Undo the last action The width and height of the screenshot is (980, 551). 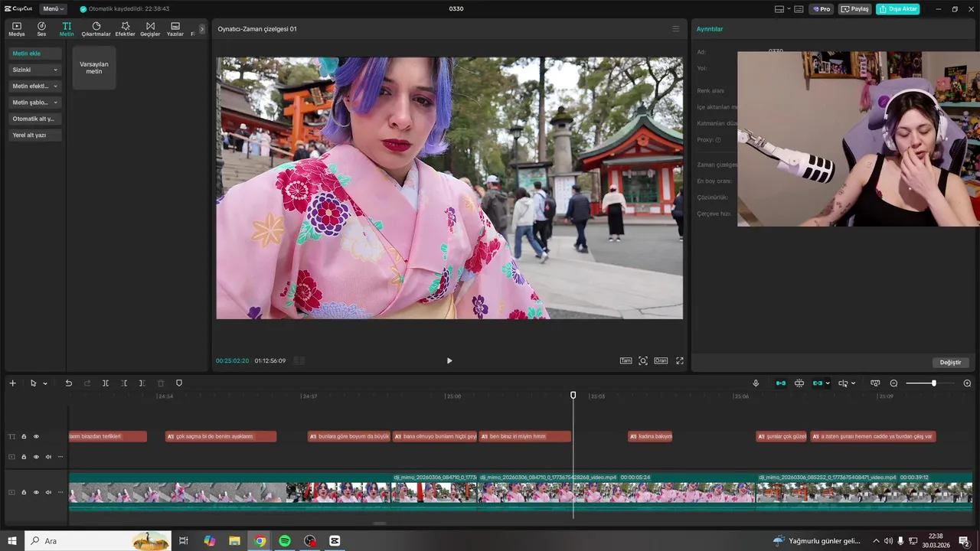[x=68, y=383]
